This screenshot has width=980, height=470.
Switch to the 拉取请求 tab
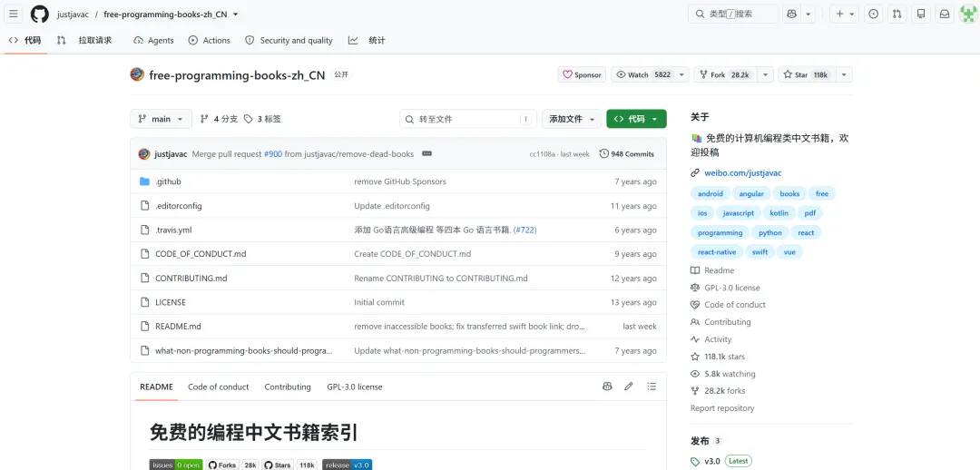[x=85, y=40]
